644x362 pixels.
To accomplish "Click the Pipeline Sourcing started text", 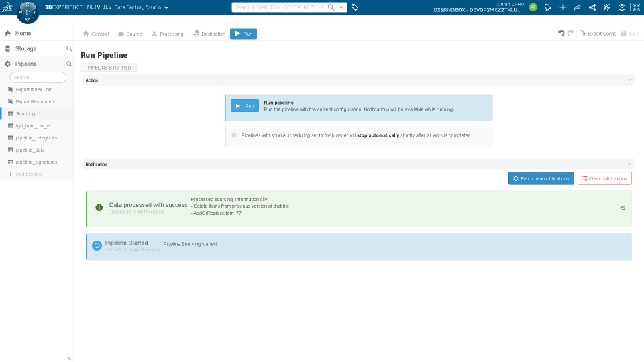I will pos(191,244).
